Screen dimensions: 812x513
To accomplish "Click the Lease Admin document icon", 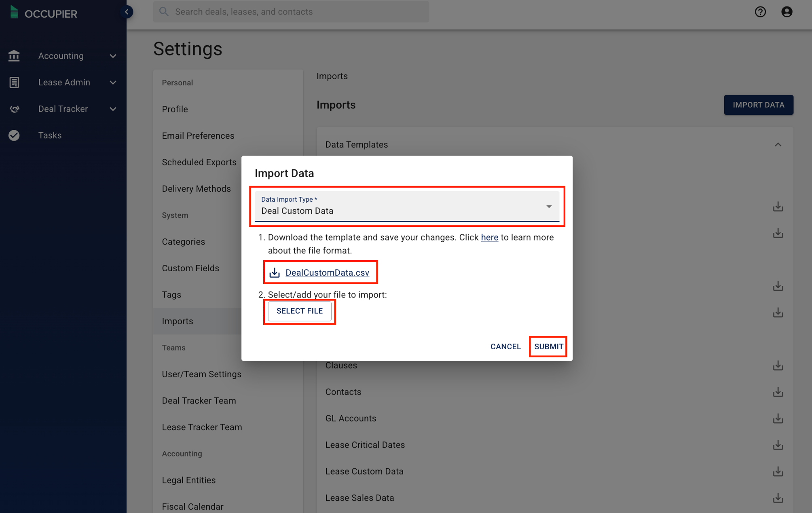I will pos(14,82).
